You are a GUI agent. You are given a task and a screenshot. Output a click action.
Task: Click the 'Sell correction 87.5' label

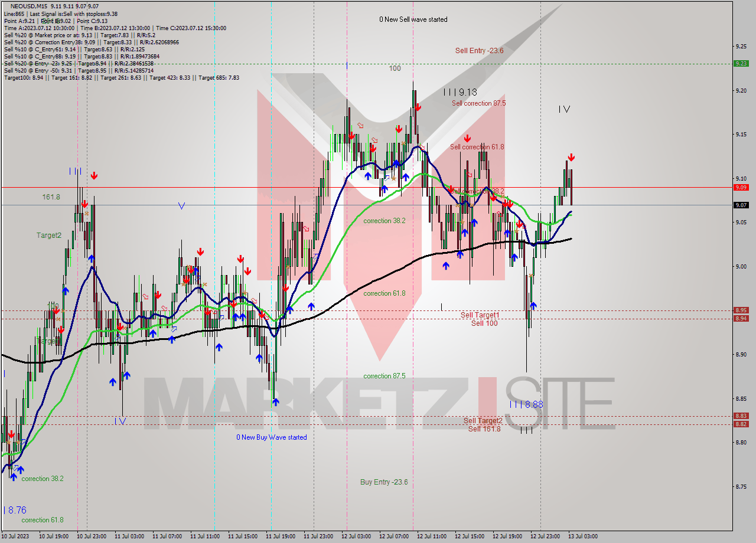[x=479, y=103]
